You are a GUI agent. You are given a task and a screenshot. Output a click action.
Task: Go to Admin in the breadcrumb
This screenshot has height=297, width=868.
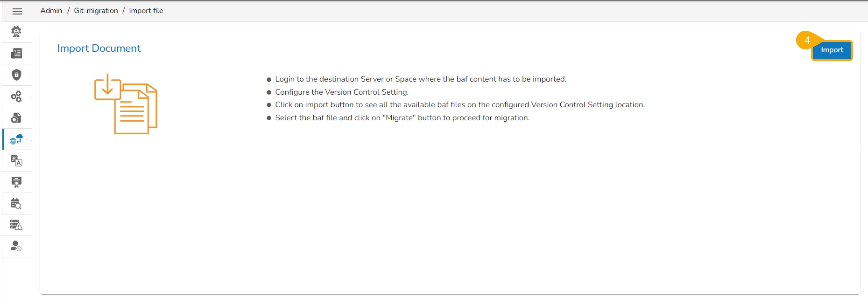[x=51, y=11]
